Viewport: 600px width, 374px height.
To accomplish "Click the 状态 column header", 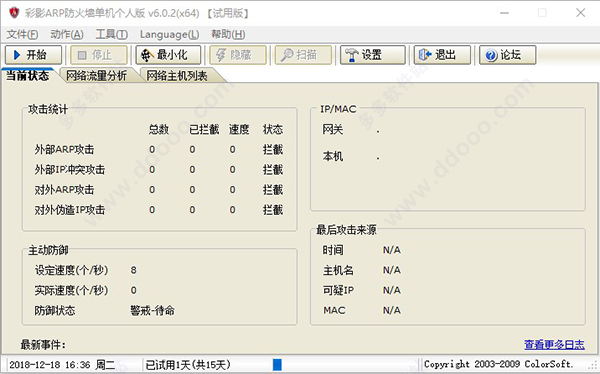I will click(x=273, y=129).
